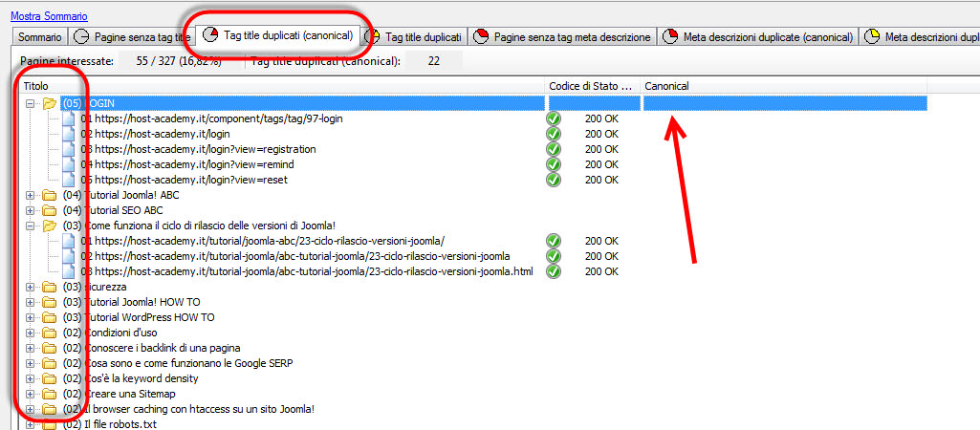The height and width of the screenshot is (430, 980).
Task: Click page icon of host-academy.it/login row
Action: [69, 134]
